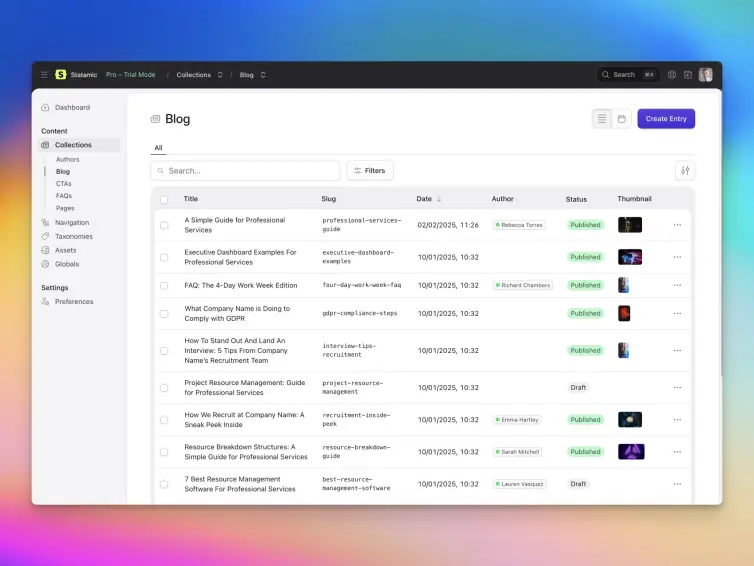Open thumbnail of executive-dashboard-examples entry
Viewport: 754px width, 566px height.
(x=629, y=257)
